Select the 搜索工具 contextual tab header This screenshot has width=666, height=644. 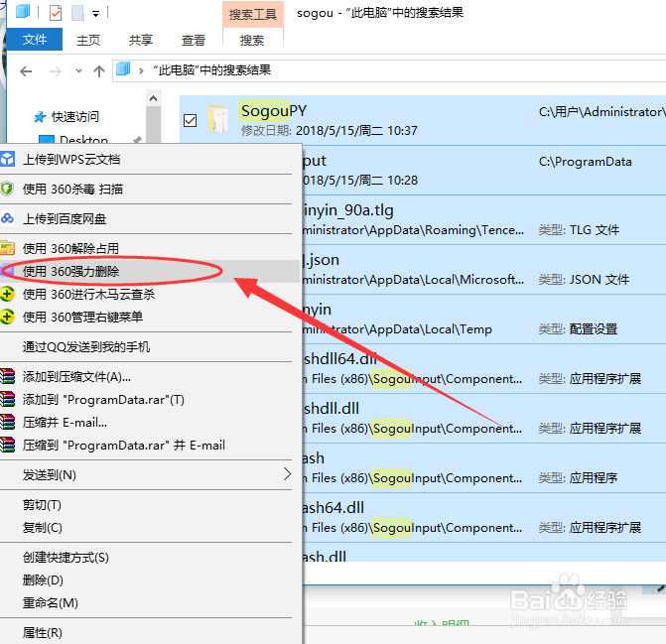pos(253,15)
